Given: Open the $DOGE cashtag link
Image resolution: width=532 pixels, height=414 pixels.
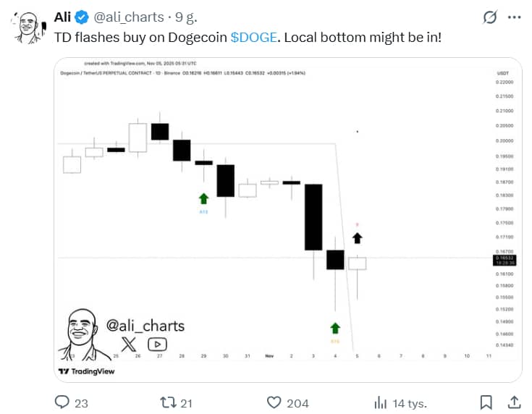Looking at the screenshot, I should coord(253,36).
